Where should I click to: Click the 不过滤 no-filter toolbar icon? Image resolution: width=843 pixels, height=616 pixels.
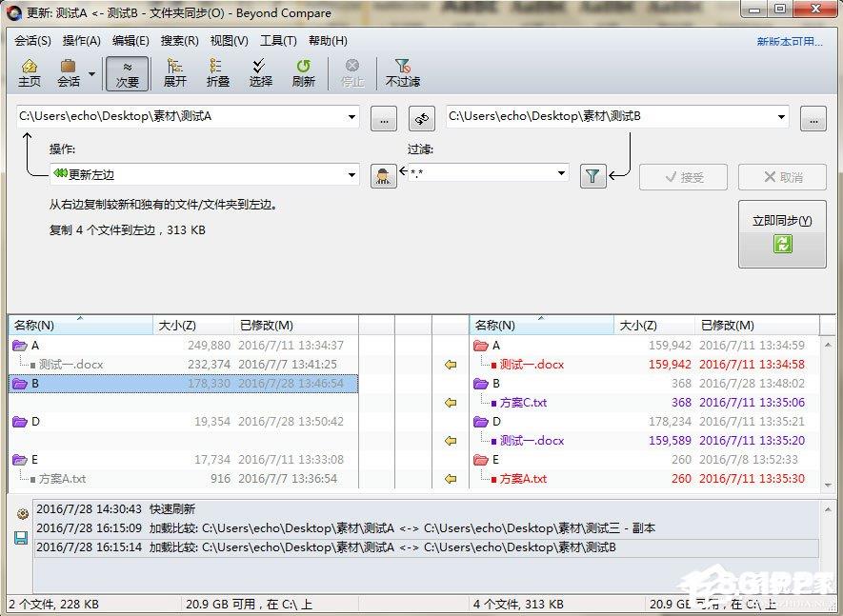(403, 72)
